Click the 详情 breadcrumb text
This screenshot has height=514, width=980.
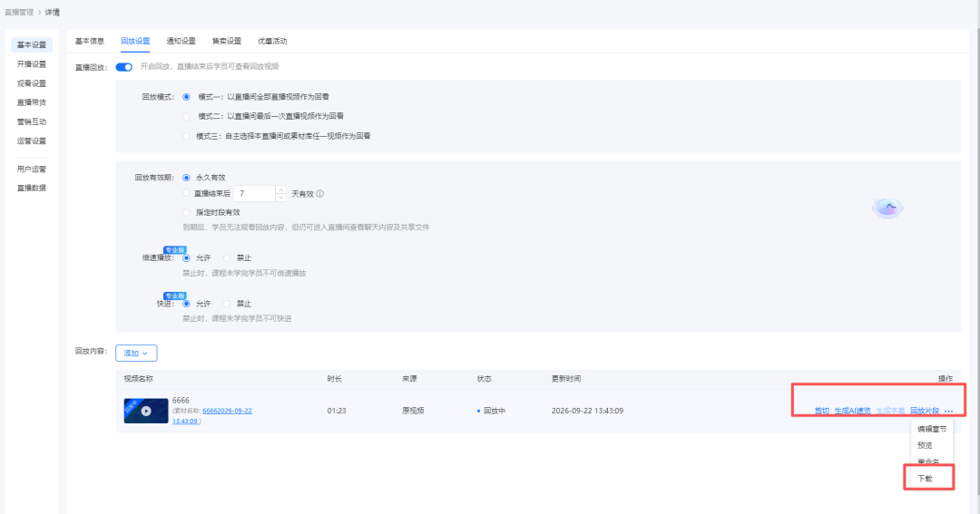[x=53, y=13]
